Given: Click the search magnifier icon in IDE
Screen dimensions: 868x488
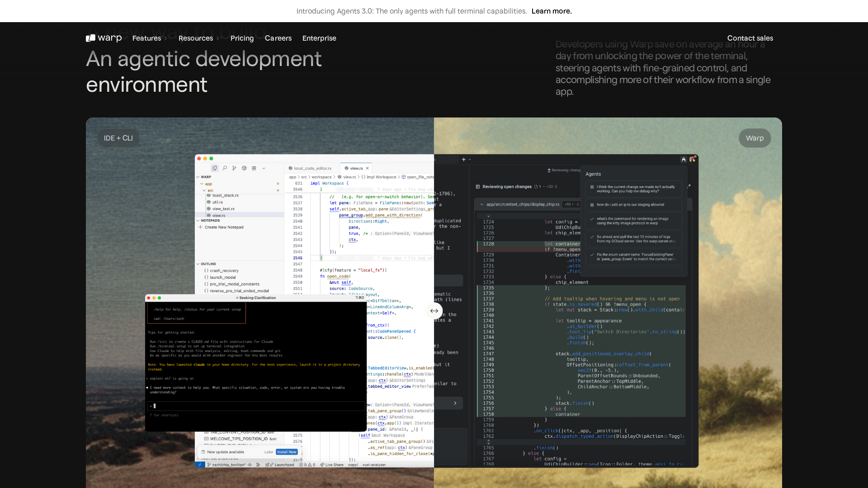Looking at the screenshot, I should click(225, 168).
